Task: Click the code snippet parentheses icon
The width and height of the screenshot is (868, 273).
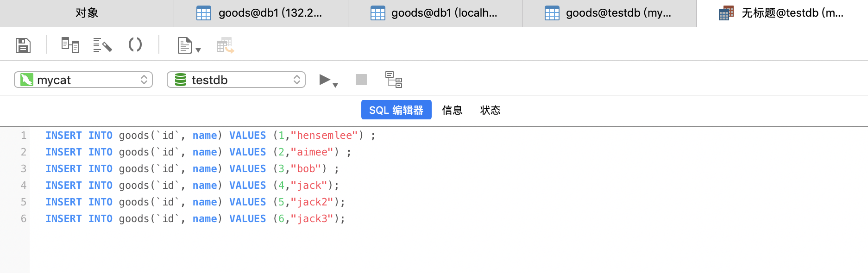Action: tap(135, 45)
